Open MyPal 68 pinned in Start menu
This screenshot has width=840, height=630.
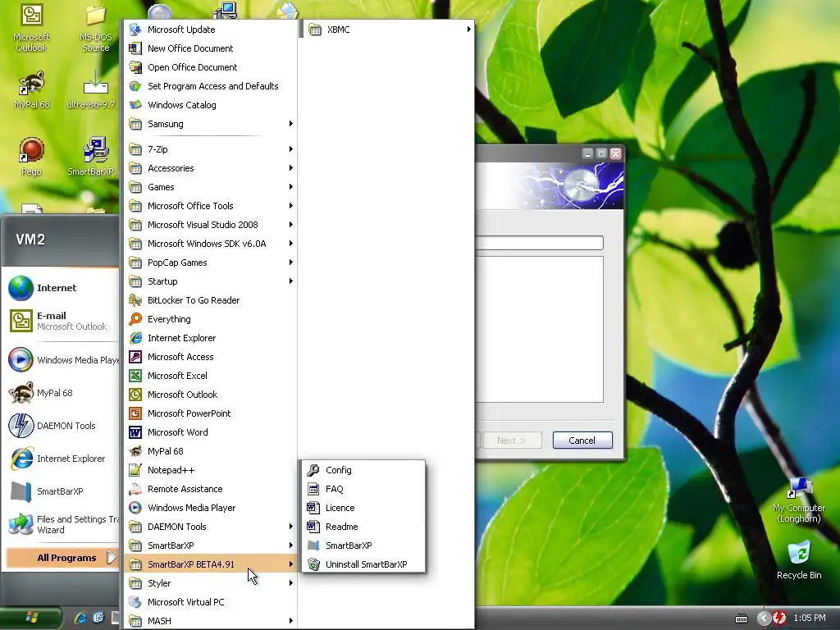tap(62, 393)
